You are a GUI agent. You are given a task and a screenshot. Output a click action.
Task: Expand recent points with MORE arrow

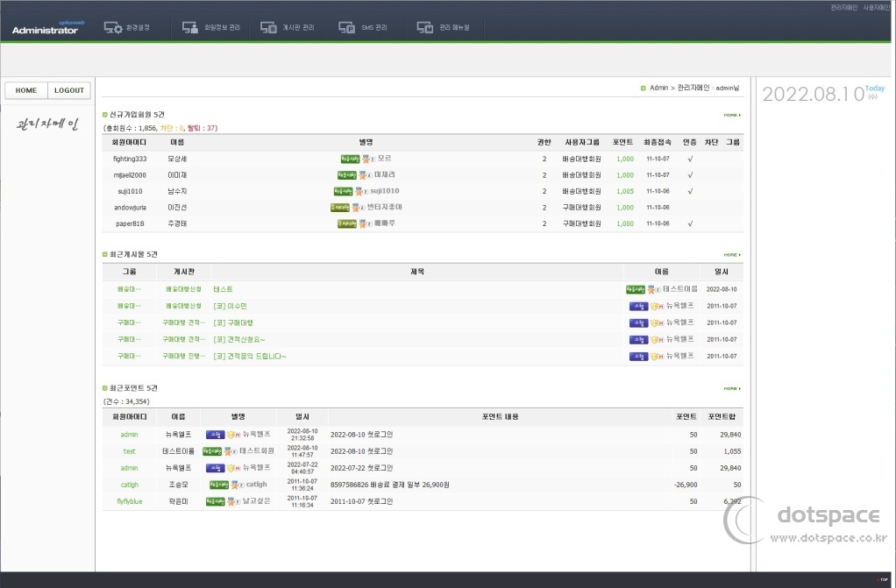tap(732, 388)
